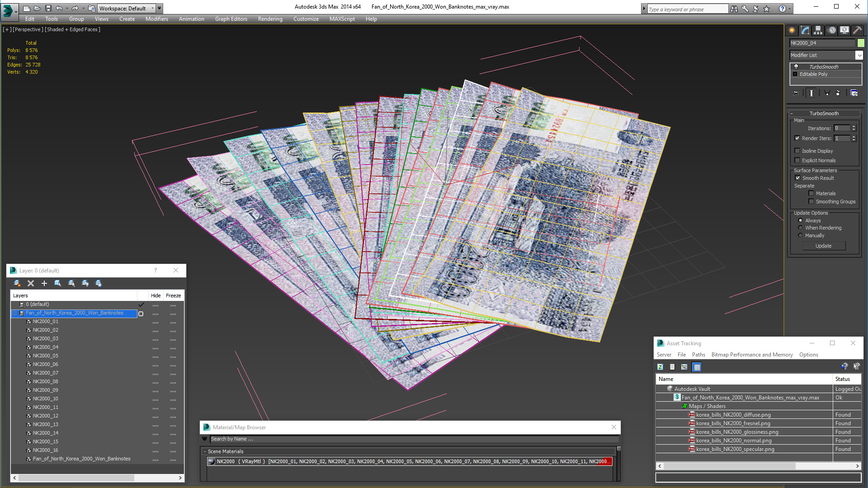
Task: Click the Help question mark icon
Action: [x=783, y=9]
